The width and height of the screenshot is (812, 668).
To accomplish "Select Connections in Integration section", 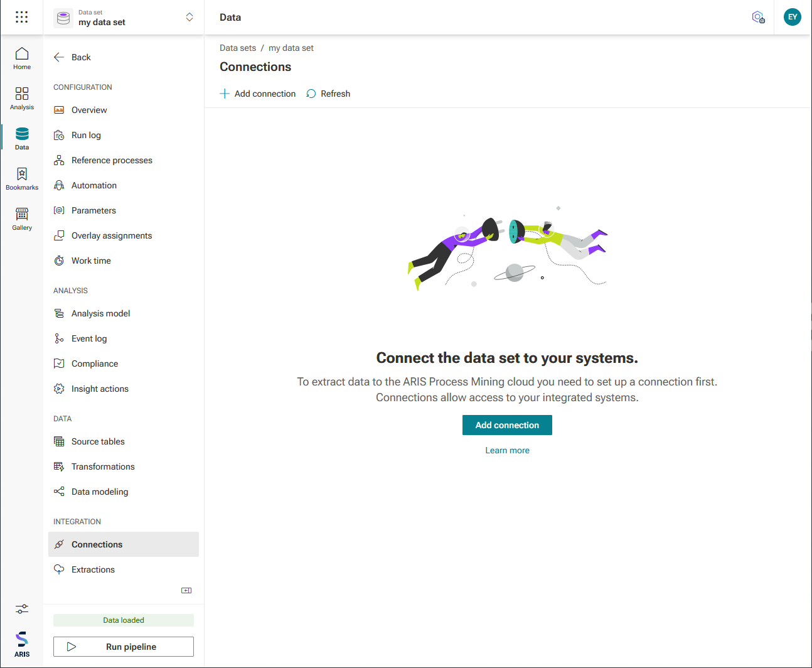I will (x=124, y=544).
